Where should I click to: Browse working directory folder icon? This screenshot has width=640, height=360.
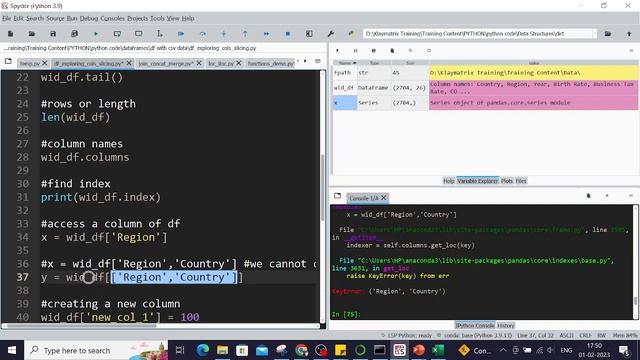point(608,34)
